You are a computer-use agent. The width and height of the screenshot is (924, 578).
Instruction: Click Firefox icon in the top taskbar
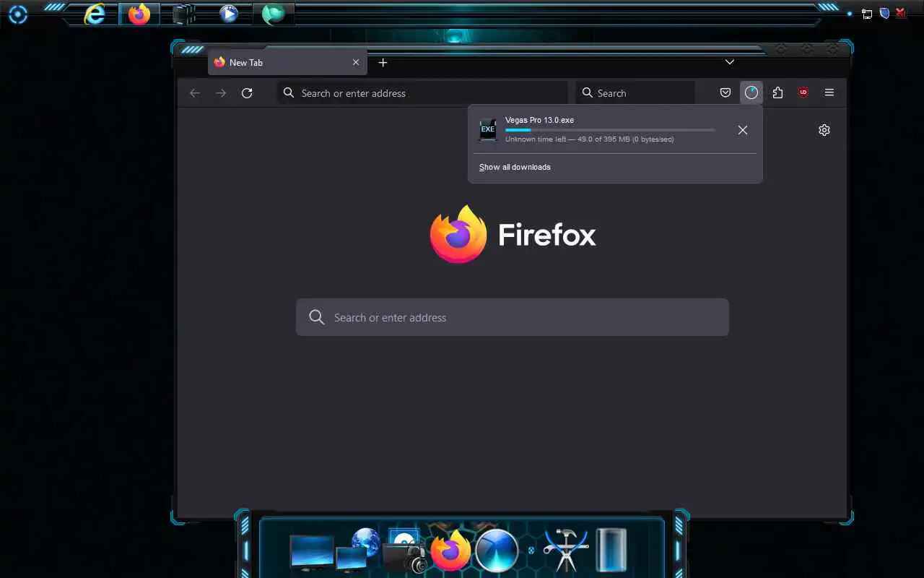pyautogui.click(x=139, y=14)
